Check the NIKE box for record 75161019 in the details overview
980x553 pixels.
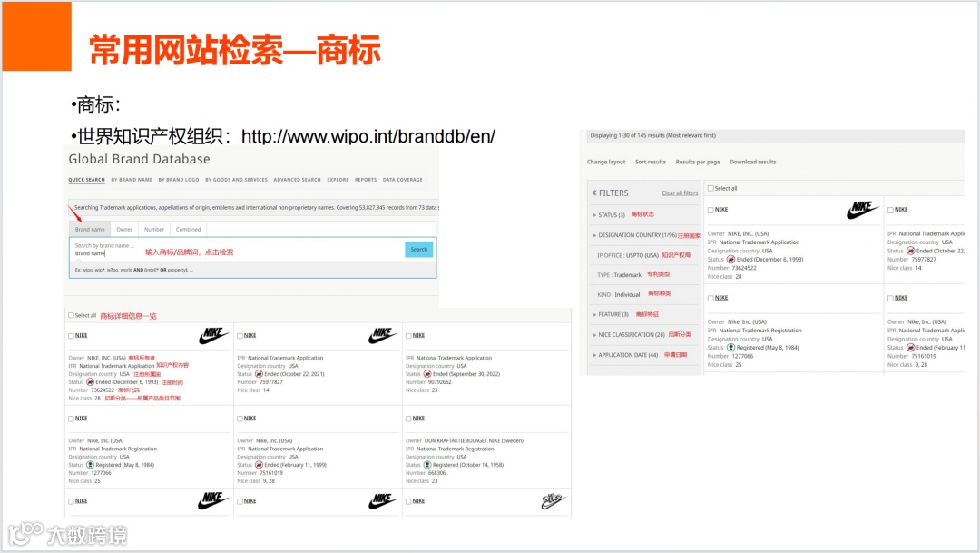click(240, 419)
